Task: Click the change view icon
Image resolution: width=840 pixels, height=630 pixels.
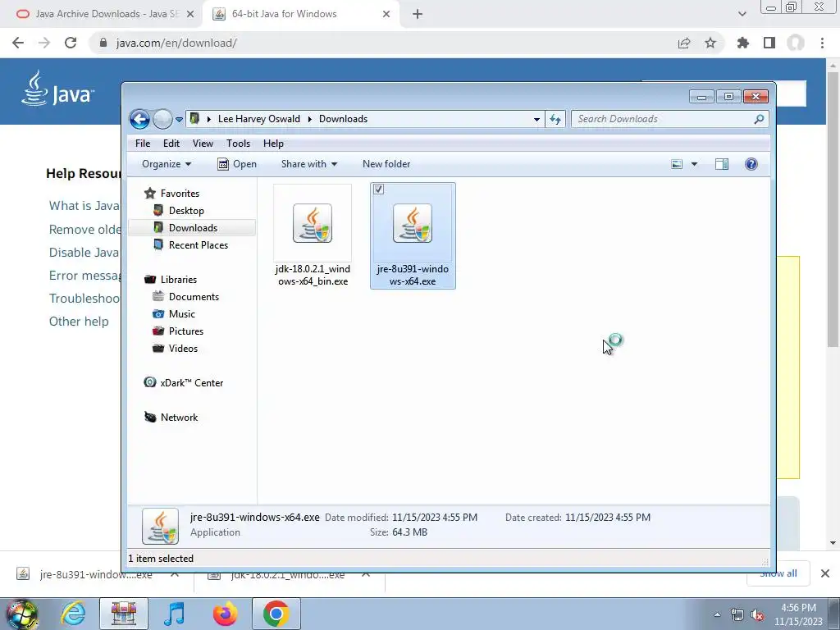Action: [x=677, y=164]
